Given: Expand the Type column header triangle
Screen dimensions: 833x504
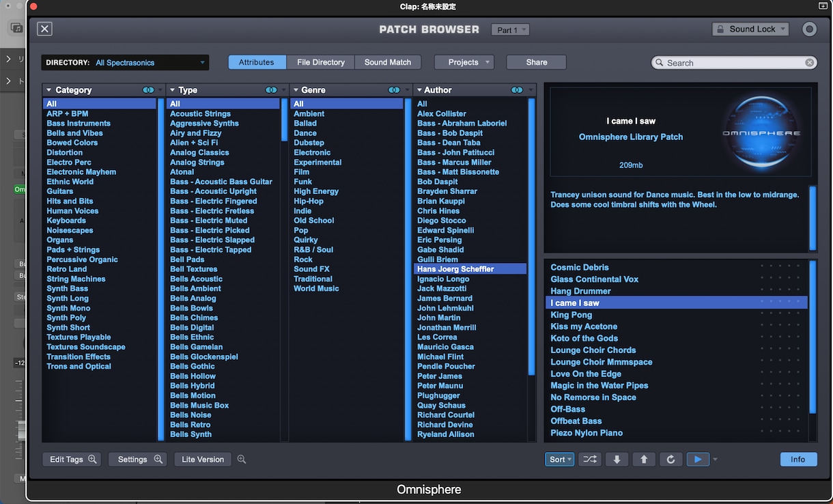Looking at the screenshot, I should pyautogui.click(x=172, y=90).
